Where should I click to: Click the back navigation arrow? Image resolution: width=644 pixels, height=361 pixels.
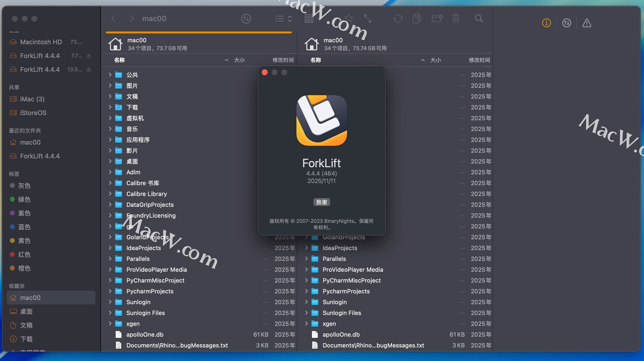pyautogui.click(x=113, y=18)
